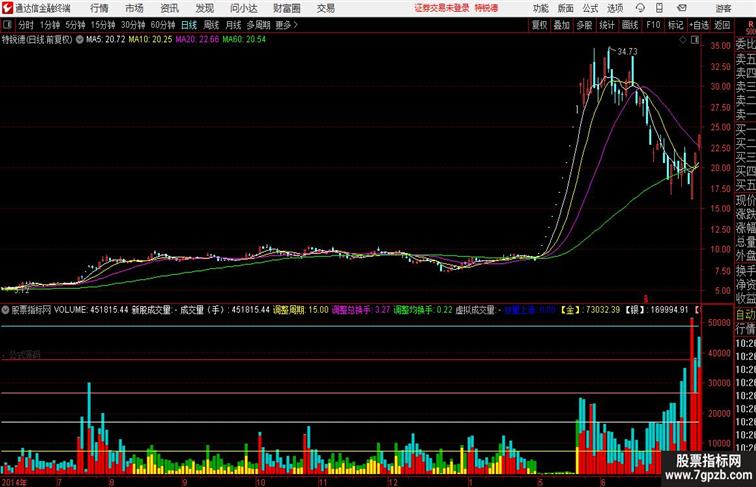Switch to 30分钟 chart period
The height and width of the screenshot is (487, 756).
pos(133,25)
